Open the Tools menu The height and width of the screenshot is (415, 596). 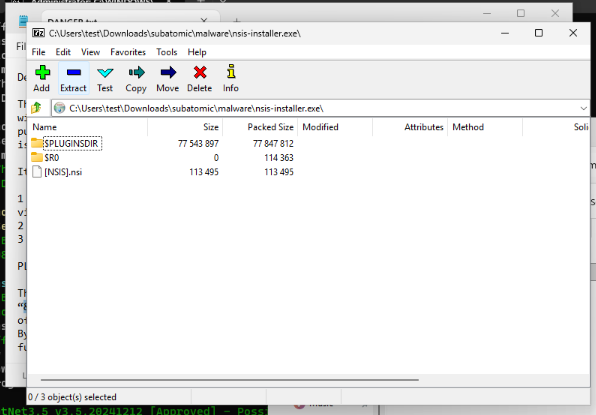point(167,52)
